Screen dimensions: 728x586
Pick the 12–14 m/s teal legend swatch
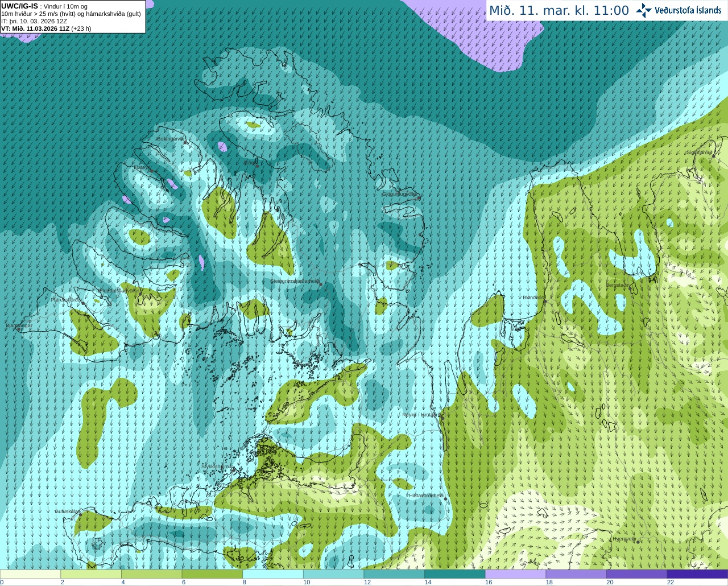point(394,574)
